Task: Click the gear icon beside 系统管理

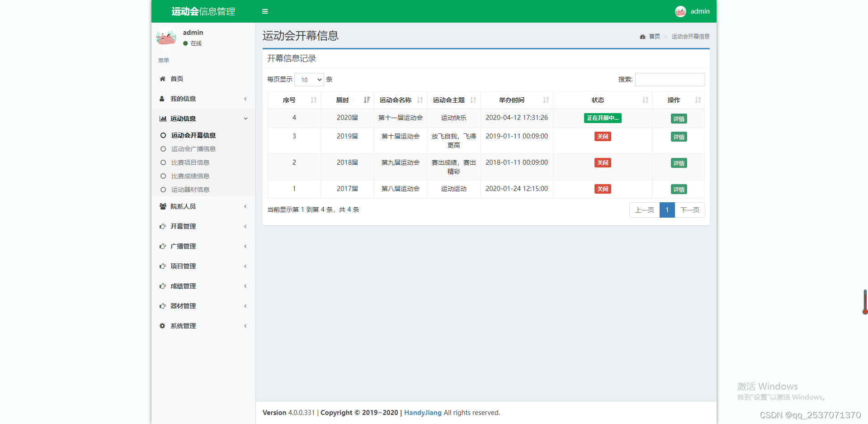Action: pos(162,326)
